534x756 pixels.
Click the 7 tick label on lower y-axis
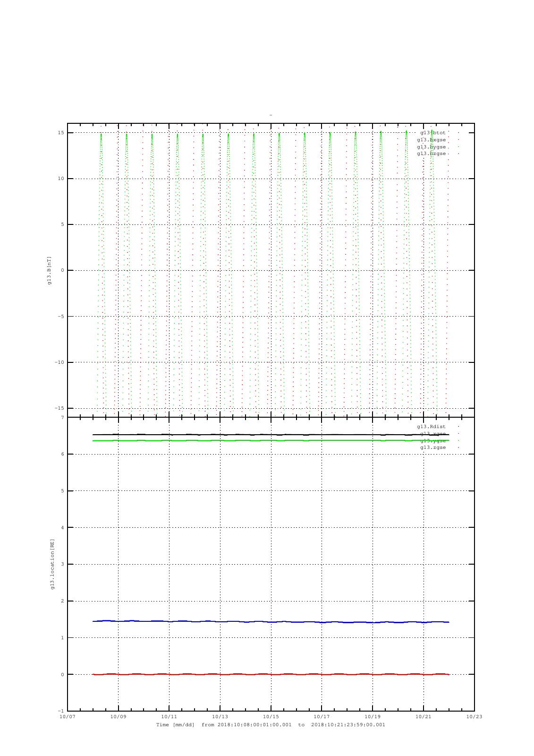tap(62, 418)
